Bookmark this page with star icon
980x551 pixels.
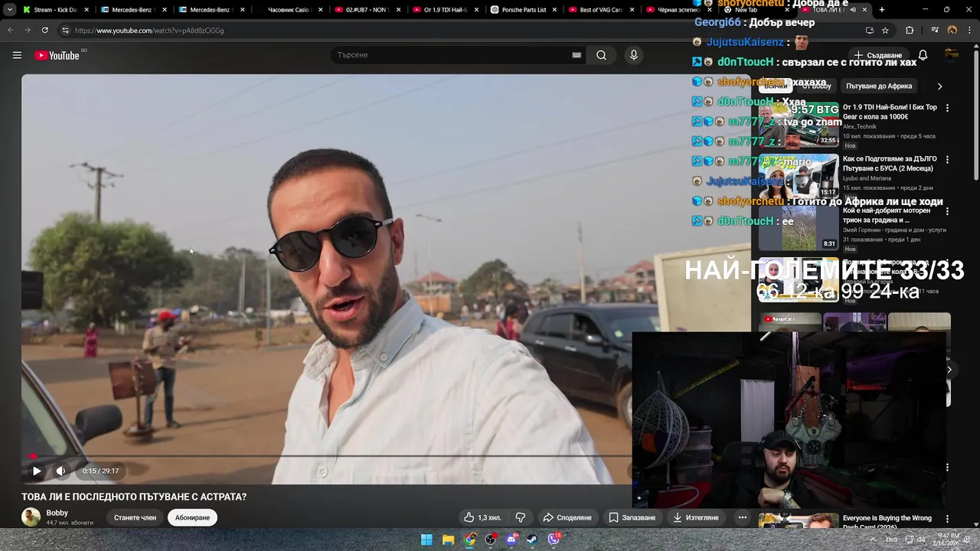click(885, 30)
